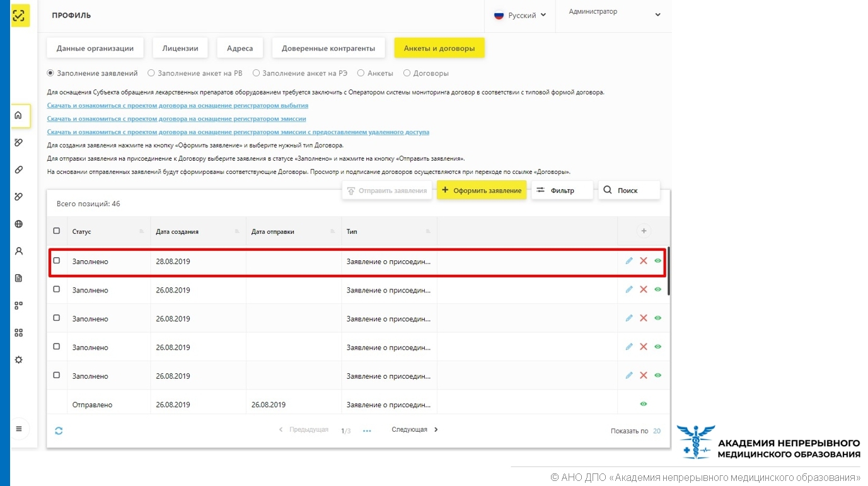868x486 pixels.
Task: Click the 26.08.2019 cell in Дата отправки column
Action: click(x=294, y=404)
